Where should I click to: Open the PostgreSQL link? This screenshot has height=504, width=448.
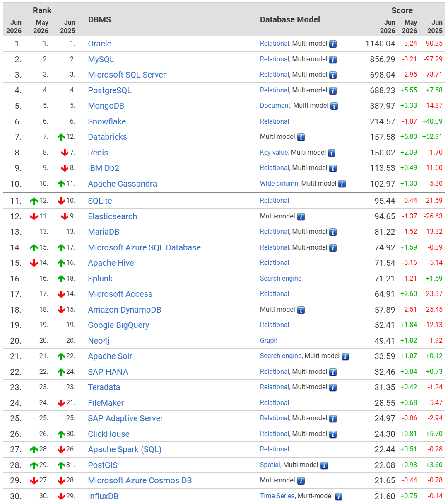pos(110,90)
